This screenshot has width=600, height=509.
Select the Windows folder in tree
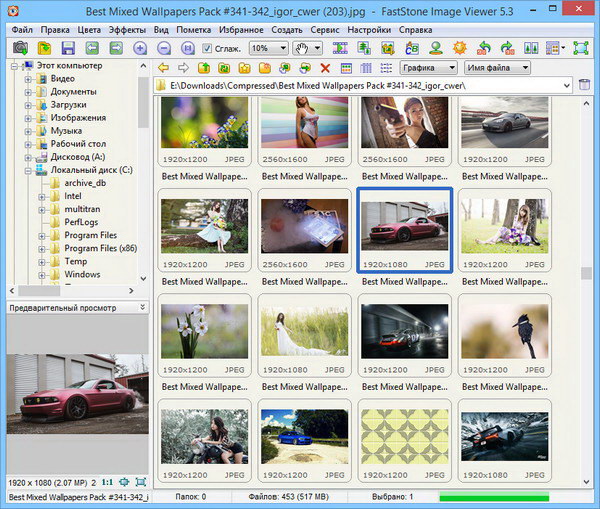click(x=82, y=274)
